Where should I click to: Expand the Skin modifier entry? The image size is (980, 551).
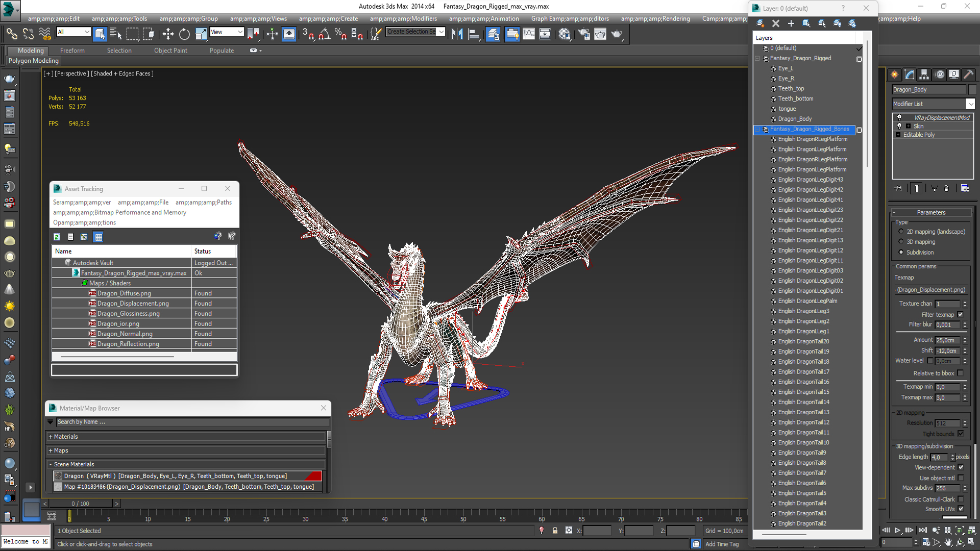908,126
